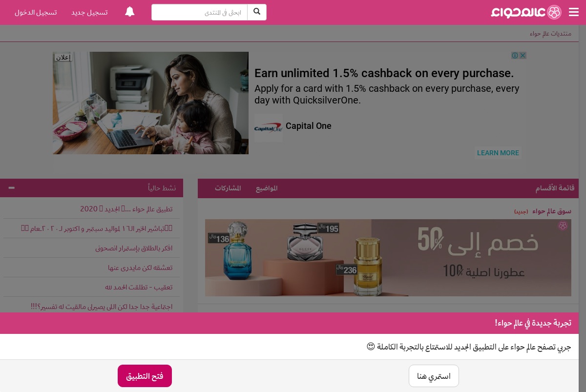Click the ad info icon
This screenshot has height=392, width=586.
(x=515, y=56)
